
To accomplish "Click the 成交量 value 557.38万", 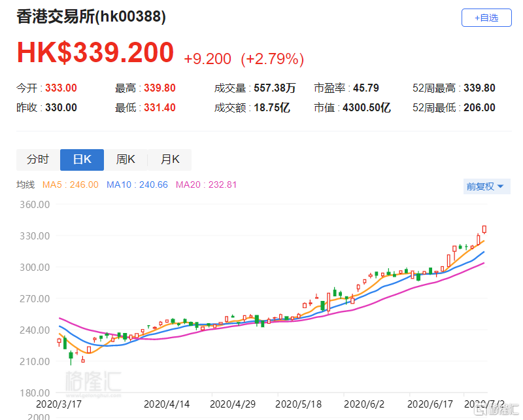I will [x=275, y=88].
